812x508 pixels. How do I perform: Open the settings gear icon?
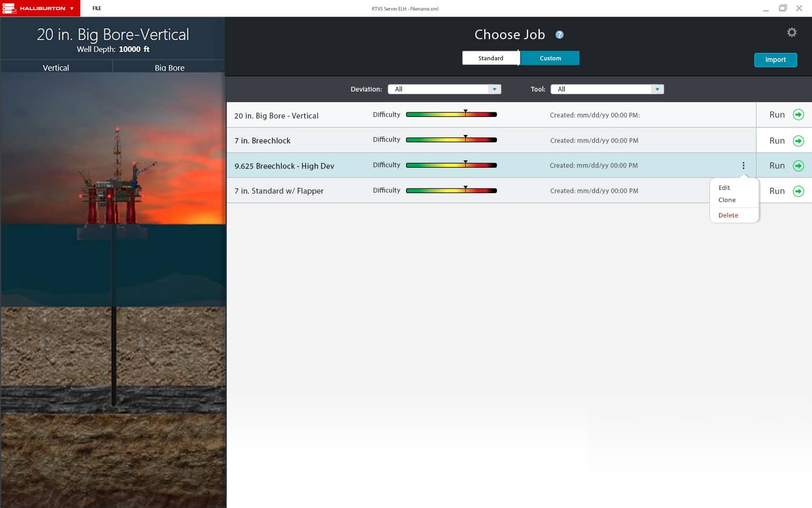(791, 32)
